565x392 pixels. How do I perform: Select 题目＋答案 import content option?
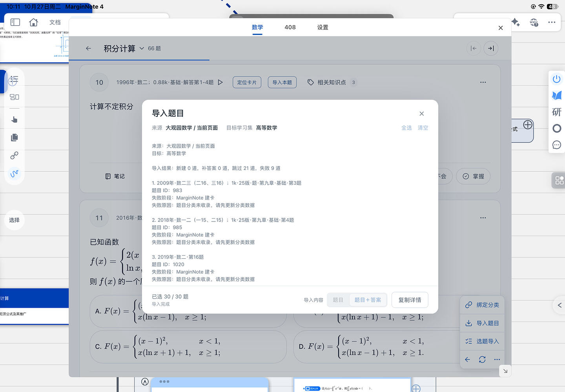click(x=368, y=300)
